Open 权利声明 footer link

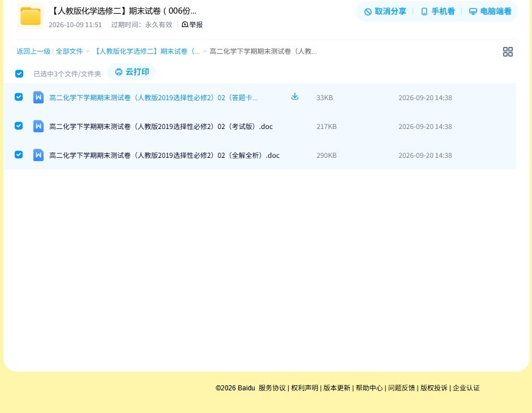[304, 388]
